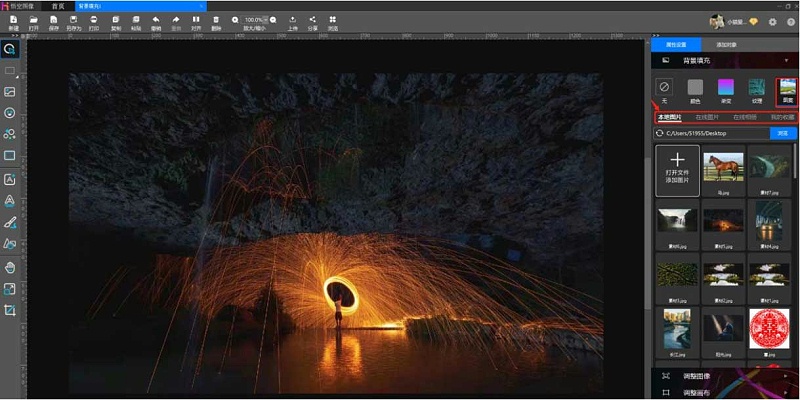Expand the 背景填充 panel dropdown arrow
Screen dimensions: 800x400
pos(786,61)
